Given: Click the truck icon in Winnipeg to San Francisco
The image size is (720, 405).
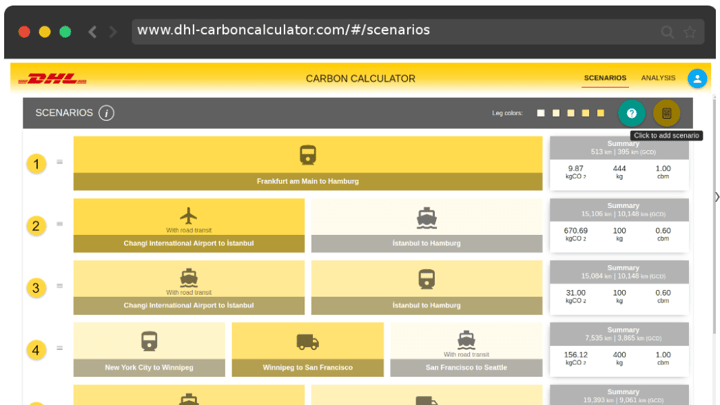Looking at the screenshot, I should pyautogui.click(x=308, y=342).
